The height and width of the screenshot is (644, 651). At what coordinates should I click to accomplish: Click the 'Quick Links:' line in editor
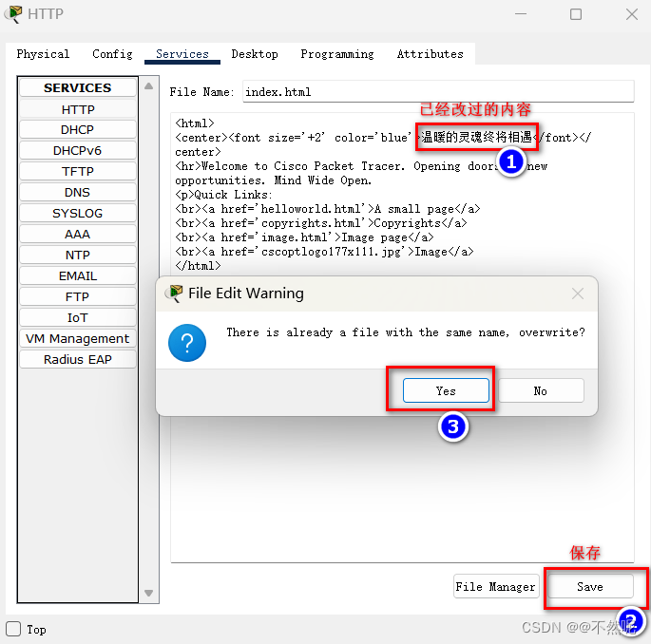[223, 195]
